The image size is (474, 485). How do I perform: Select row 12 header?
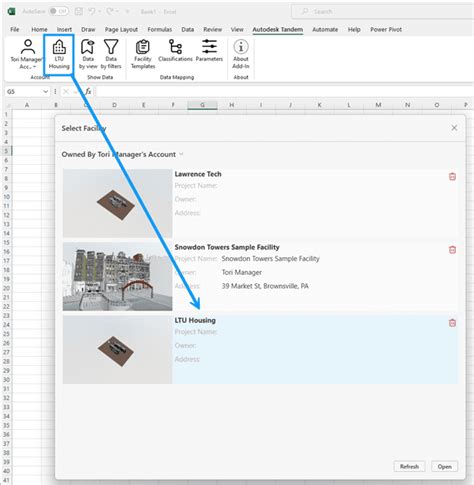click(6, 215)
